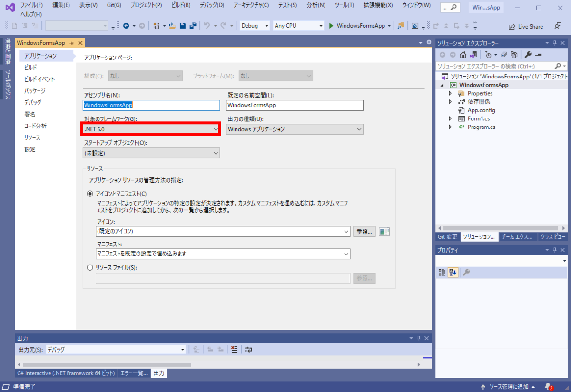Open the Any CPU platform dropdown
Image resolution: width=571 pixels, height=392 pixels.
click(298, 26)
